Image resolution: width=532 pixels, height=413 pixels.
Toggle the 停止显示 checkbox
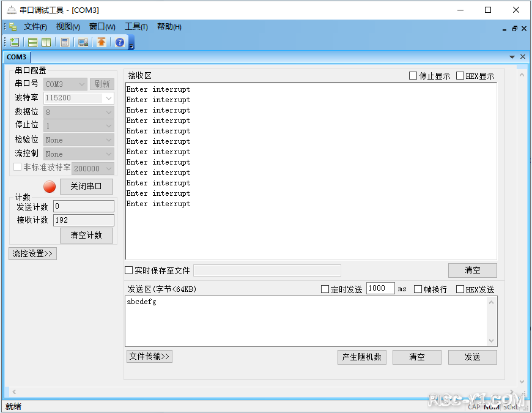413,76
